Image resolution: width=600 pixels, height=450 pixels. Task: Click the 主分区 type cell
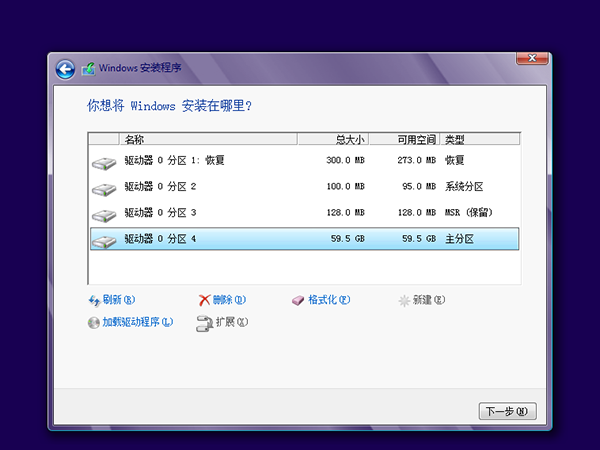pos(459,239)
